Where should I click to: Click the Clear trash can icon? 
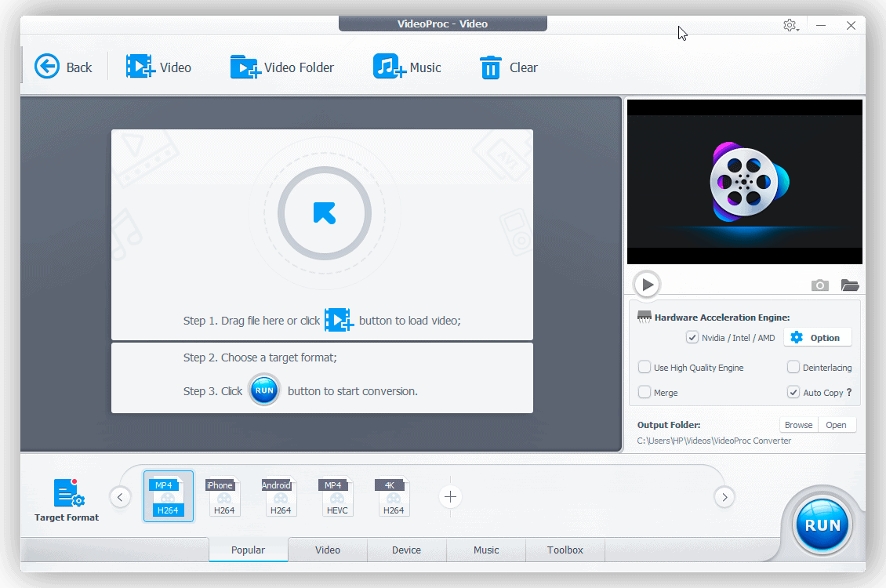(x=491, y=67)
